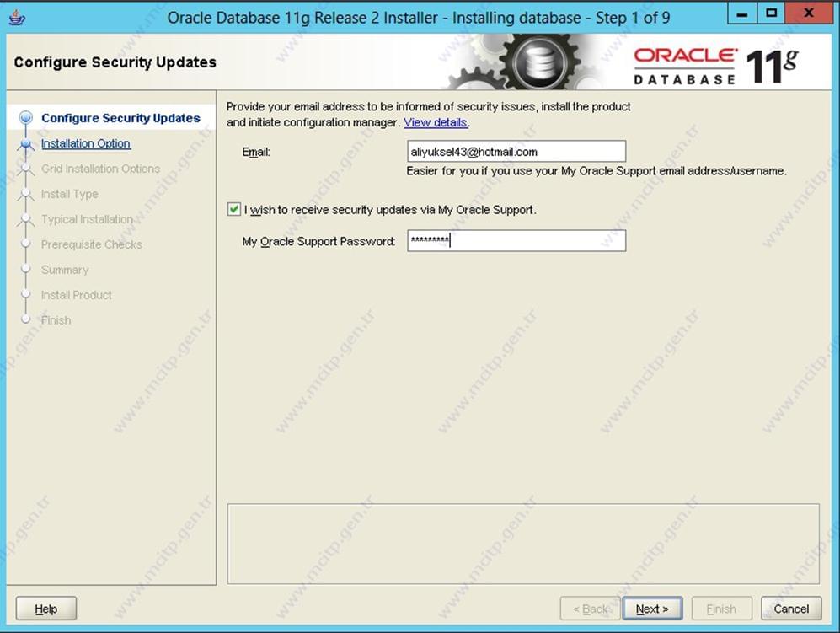Image resolution: width=840 pixels, height=633 pixels.
Task: Focus the My Oracle Support Password field
Action: pyautogui.click(x=516, y=241)
